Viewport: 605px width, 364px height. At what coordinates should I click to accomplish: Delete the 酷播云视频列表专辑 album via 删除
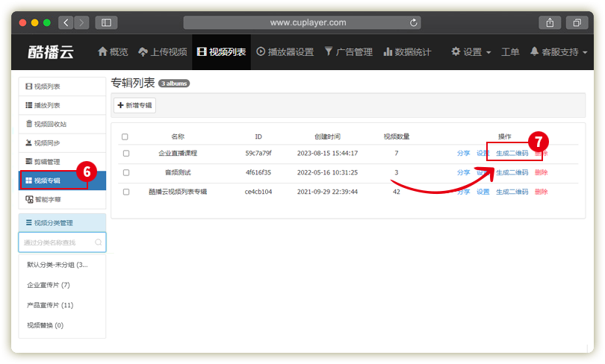tap(541, 192)
